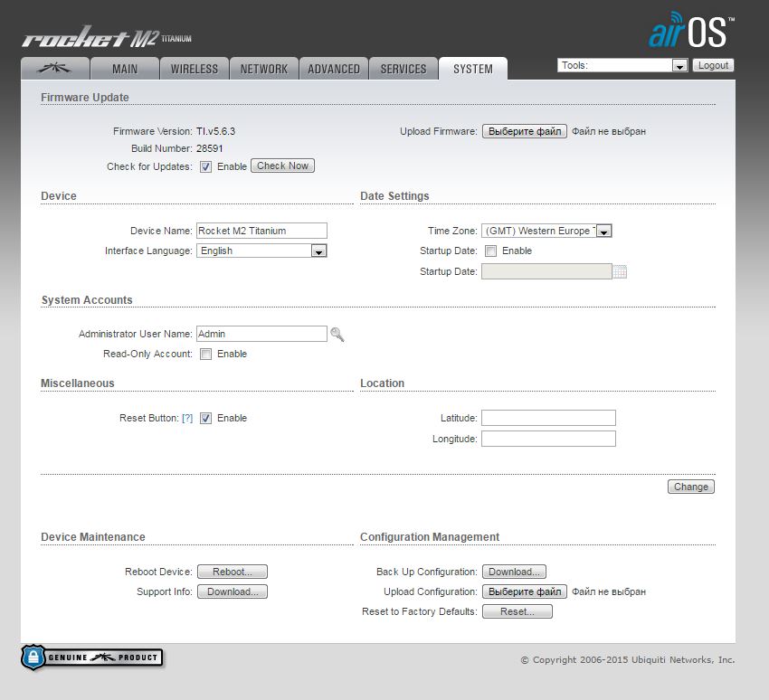The width and height of the screenshot is (769, 700).
Task: Toggle Check for Updates Enable checkbox
Action: 206,166
